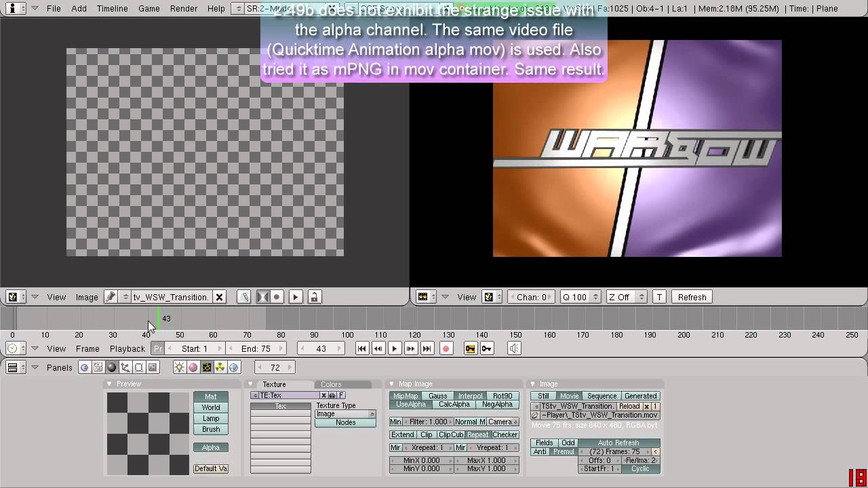Screen dimensions: 868x488
Task: Collapse the Preview panel triangle
Action: 109,384
